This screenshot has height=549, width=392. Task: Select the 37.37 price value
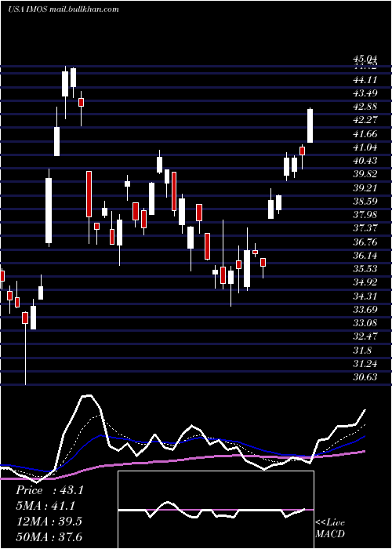point(365,228)
